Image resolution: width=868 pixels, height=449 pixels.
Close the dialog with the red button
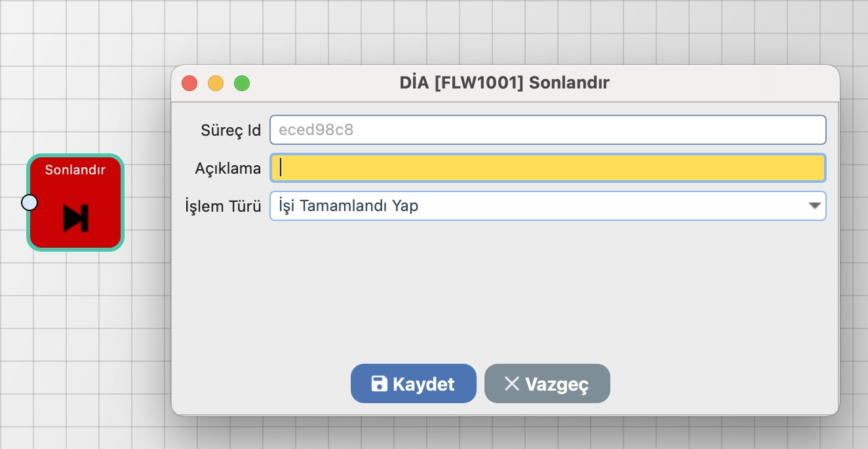pos(189,83)
